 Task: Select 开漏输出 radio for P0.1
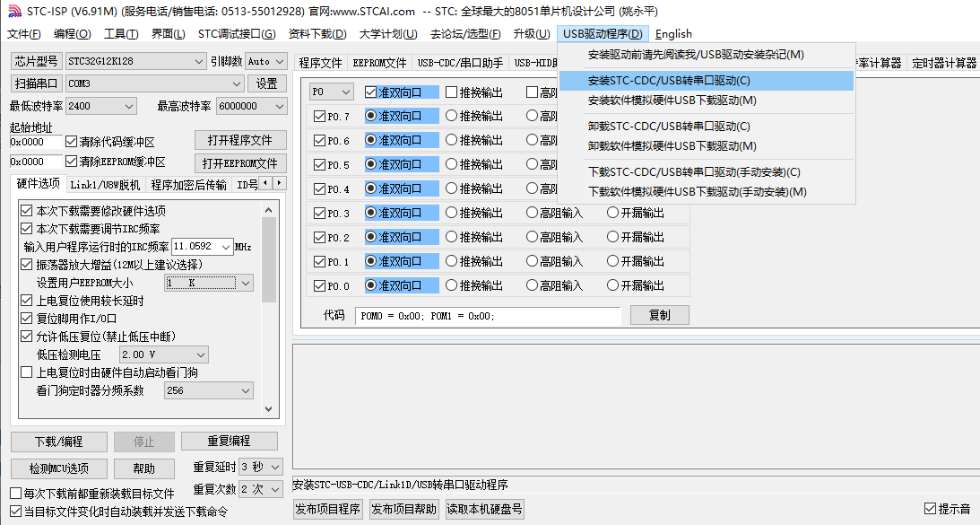click(612, 261)
